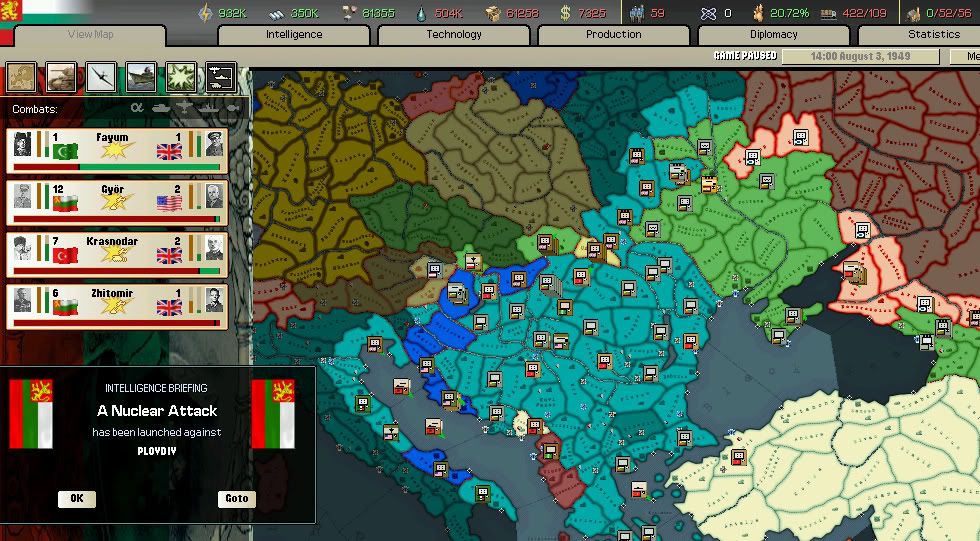This screenshot has height=541, width=980.
Task: Click the money dollar sign icon
Action: point(565,12)
